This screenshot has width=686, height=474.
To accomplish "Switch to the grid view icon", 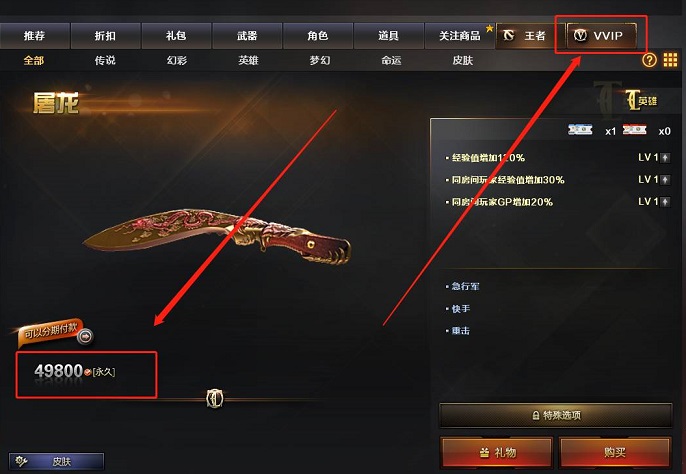I will click(670, 60).
